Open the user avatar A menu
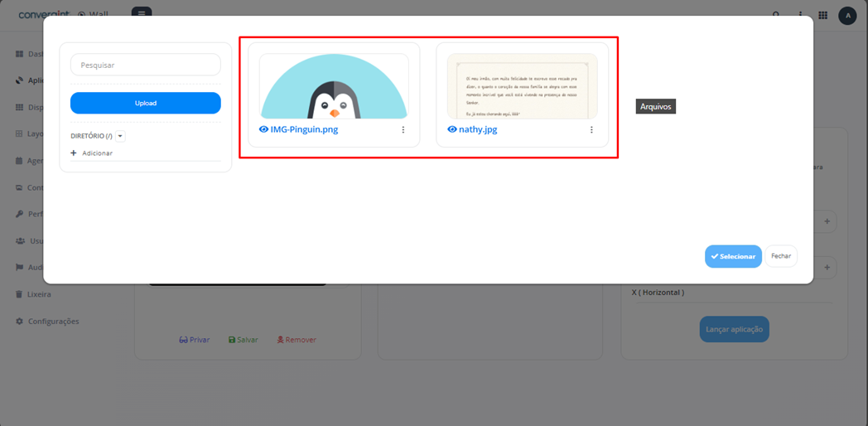This screenshot has height=426, width=868. click(x=846, y=15)
